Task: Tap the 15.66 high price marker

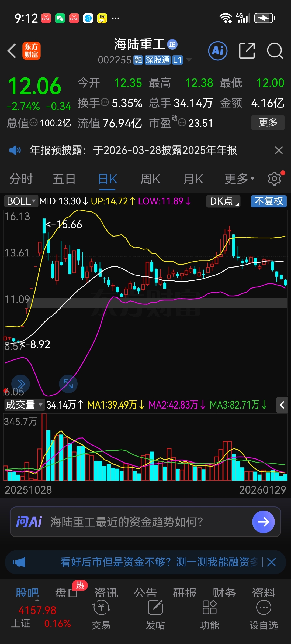Action: point(64,224)
